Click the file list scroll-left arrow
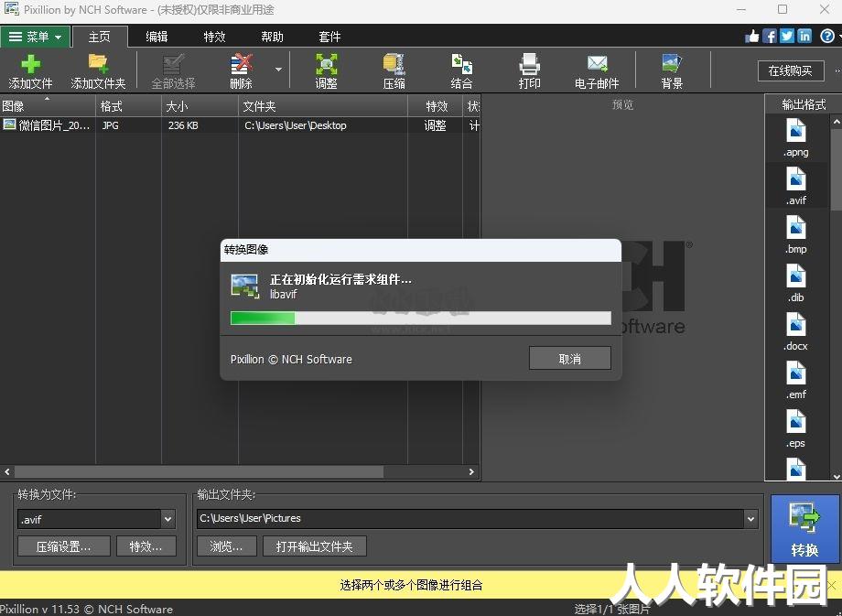 [7, 471]
